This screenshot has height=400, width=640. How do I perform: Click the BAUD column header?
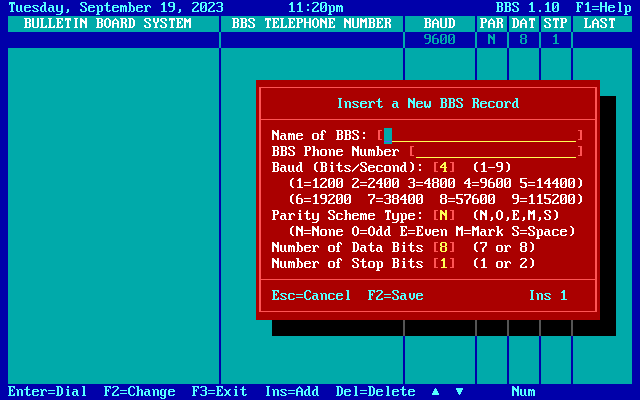click(439, 23)
